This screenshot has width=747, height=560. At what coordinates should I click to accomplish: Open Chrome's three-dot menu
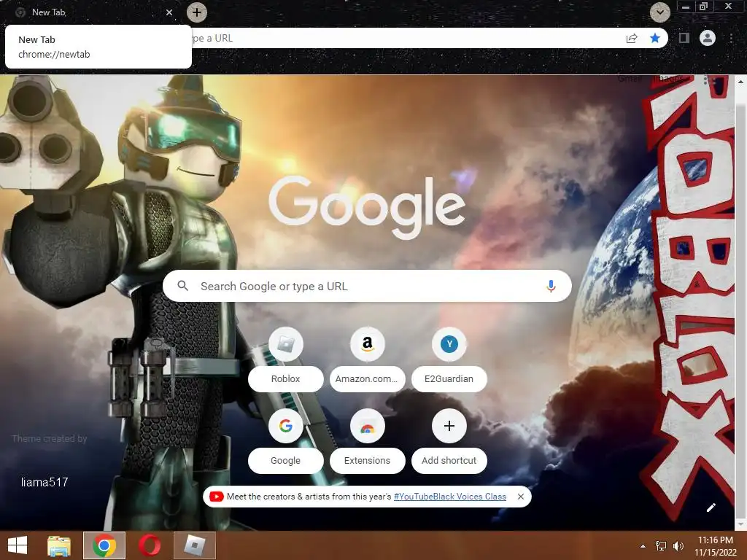(731, 38)
